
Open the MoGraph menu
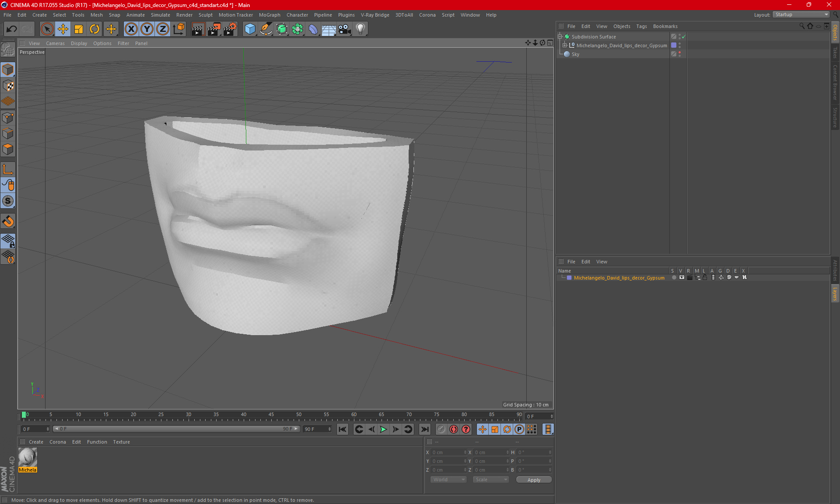[x=269, y=15]
